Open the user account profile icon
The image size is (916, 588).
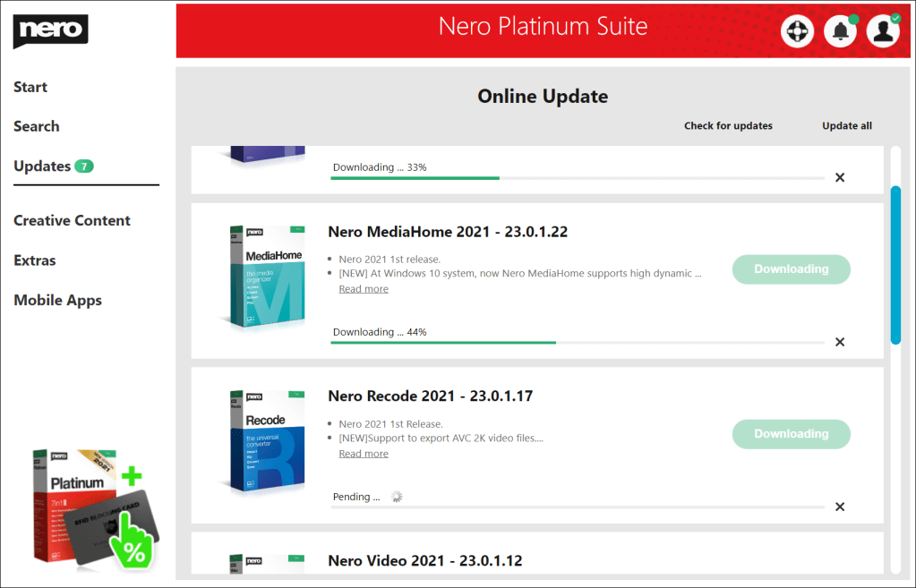[883, 31]
